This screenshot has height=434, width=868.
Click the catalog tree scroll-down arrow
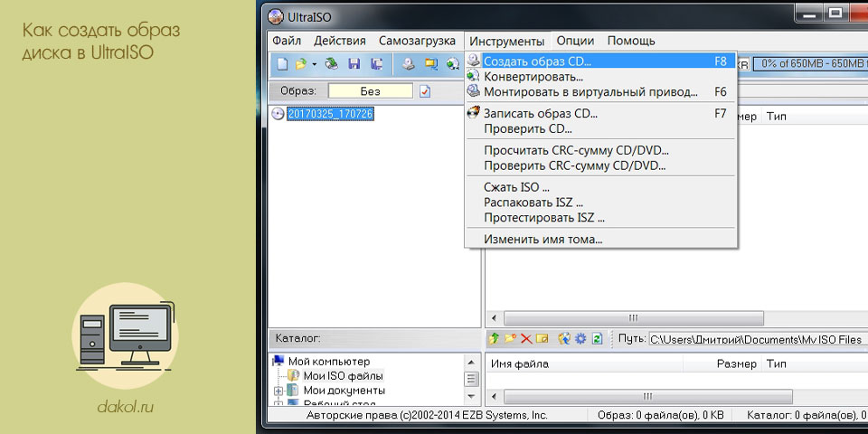pyautogui.click(x=471, y=396)
